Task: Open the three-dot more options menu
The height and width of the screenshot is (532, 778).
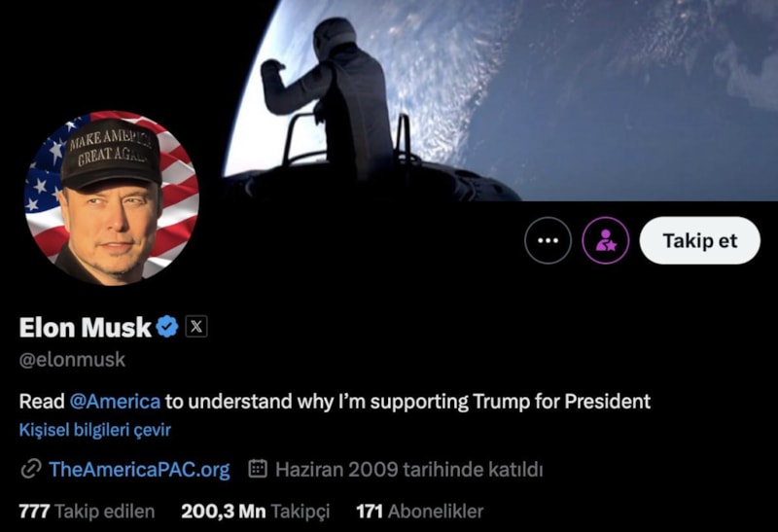Action: 548,240
